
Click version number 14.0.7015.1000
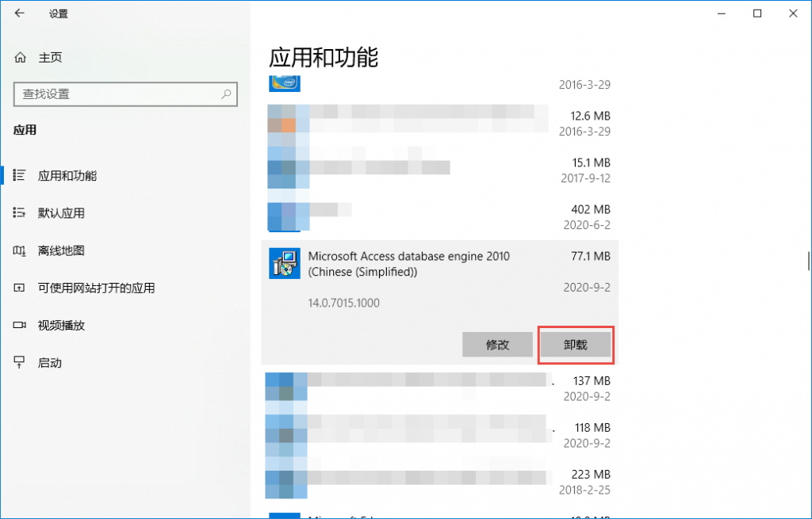coord(344,303)
